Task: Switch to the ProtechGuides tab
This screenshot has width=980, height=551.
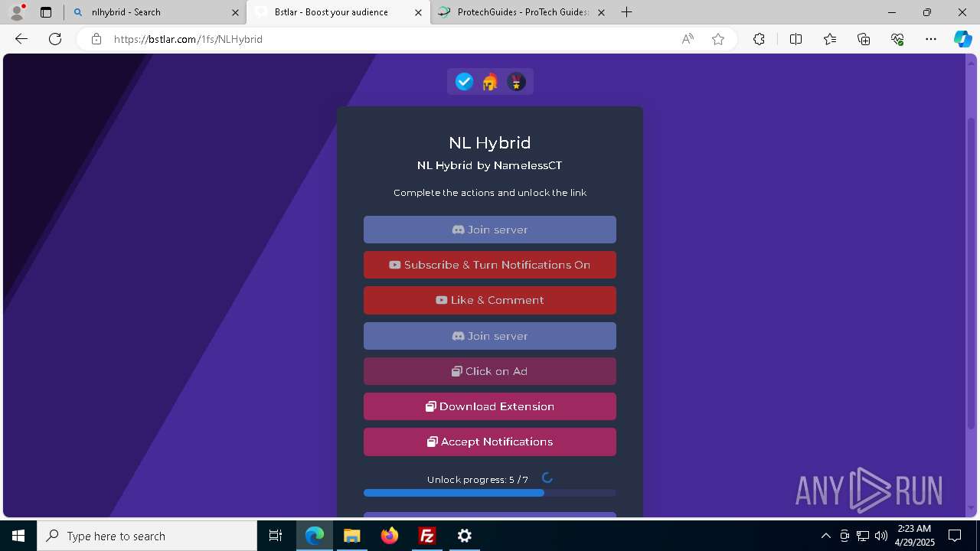Action: pyautogui.click(x=521, y=12)
